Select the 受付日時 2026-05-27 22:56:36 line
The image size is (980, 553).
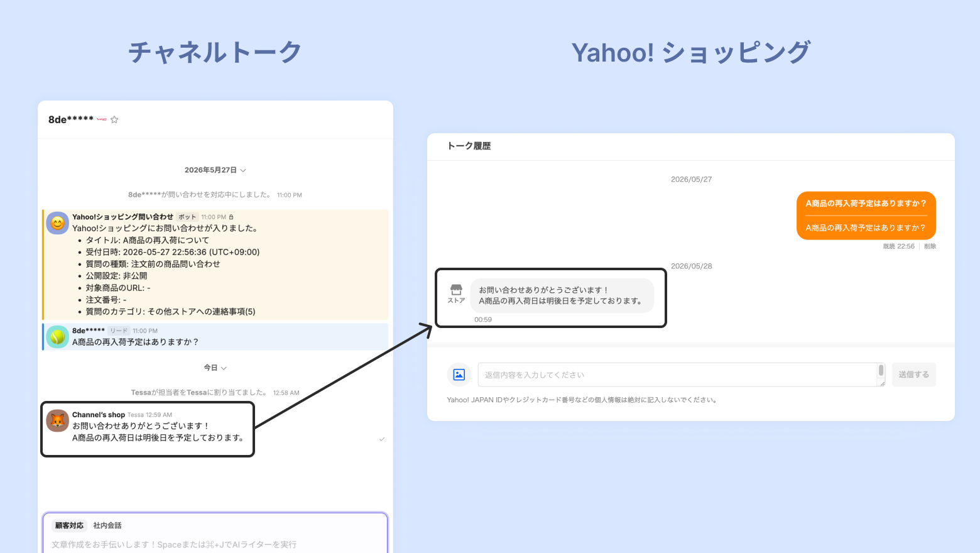click(173, 252)
